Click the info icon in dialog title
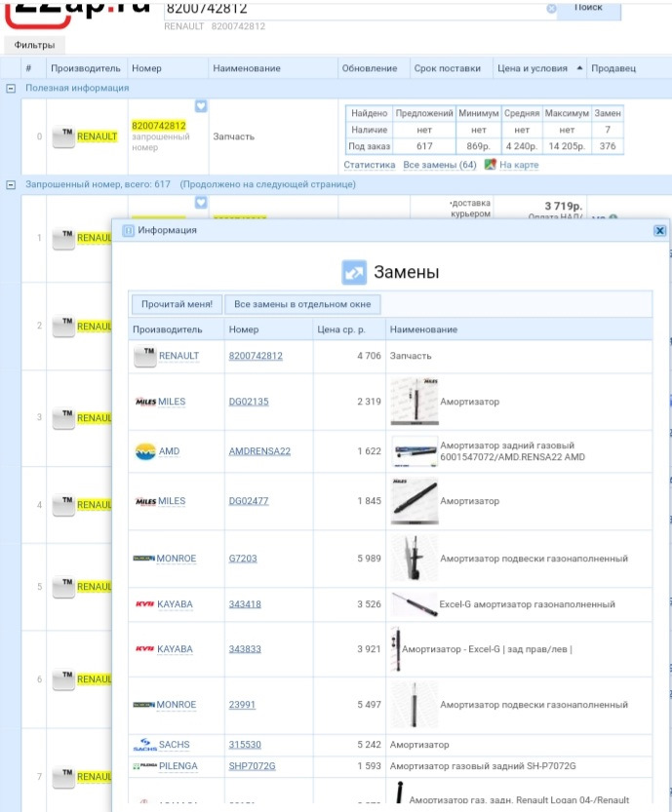The image size is (672, 812). pos(128,231)
